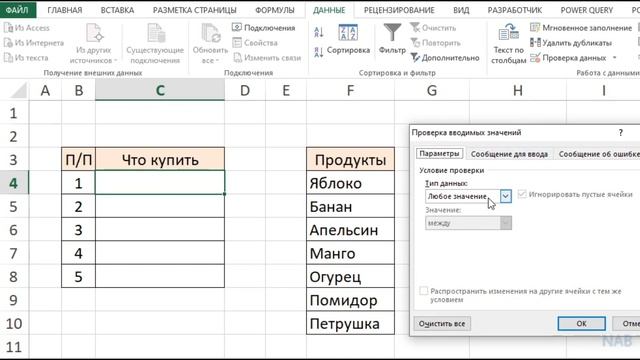Viewport: 640px width, 360px height.
Task: Select the cell containing Манго
Action: click(x=350, y=253)
